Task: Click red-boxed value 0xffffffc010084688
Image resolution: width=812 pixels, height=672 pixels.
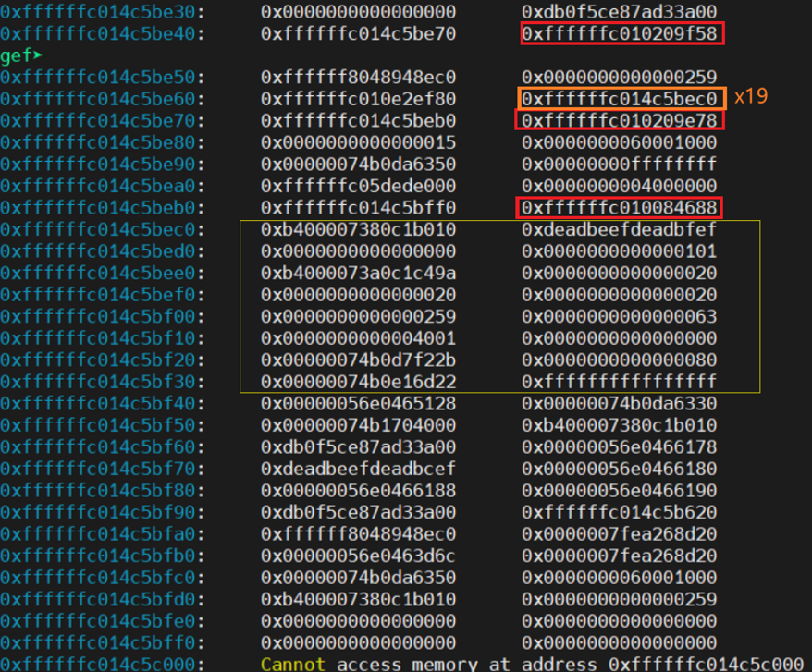Action: click(x=620, y=207)
